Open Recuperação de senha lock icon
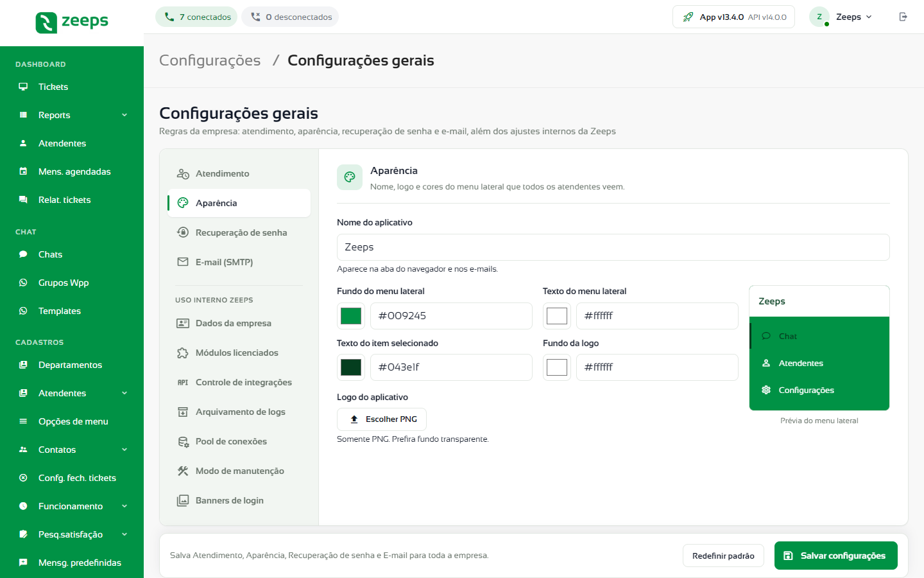Screen dimensions: 924x578 [183, 232]
